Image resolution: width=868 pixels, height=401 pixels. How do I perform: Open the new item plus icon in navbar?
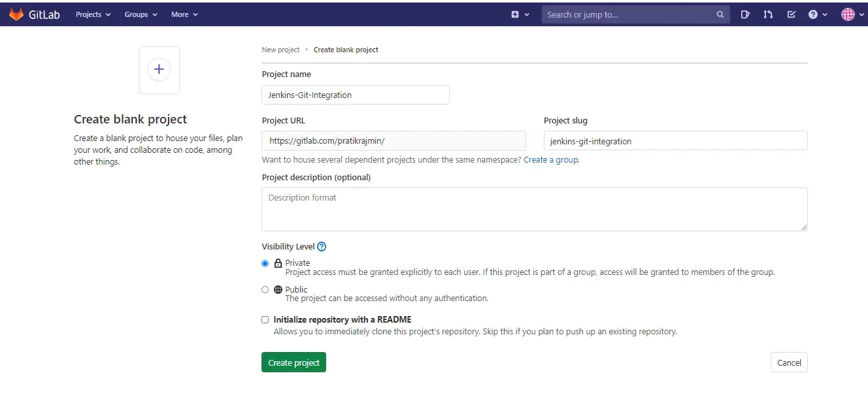tap(515, 14)
